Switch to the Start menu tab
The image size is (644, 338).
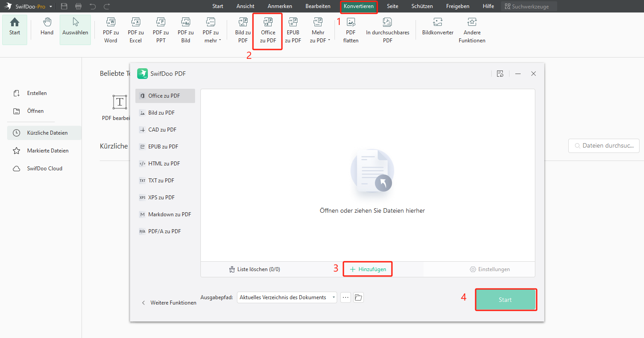(x=218, y=6)
